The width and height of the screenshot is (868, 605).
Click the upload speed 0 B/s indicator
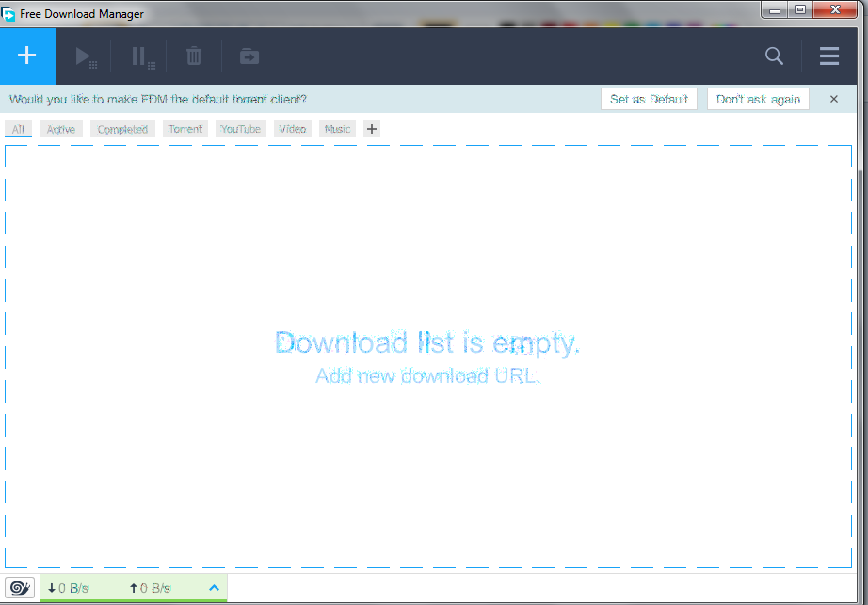point(150,588)
